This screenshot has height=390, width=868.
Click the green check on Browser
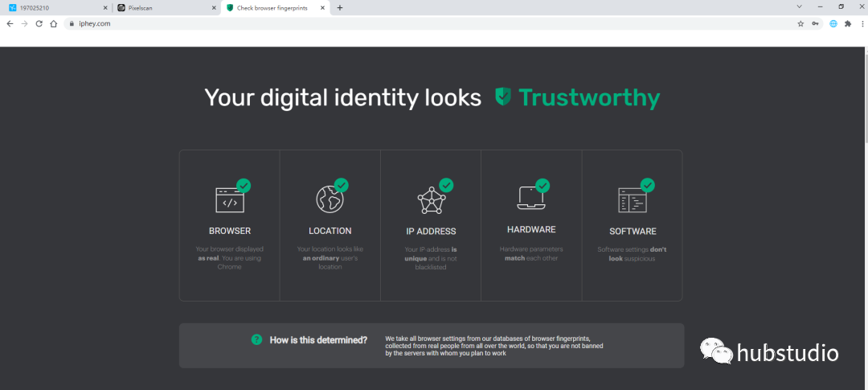point(244,185)
